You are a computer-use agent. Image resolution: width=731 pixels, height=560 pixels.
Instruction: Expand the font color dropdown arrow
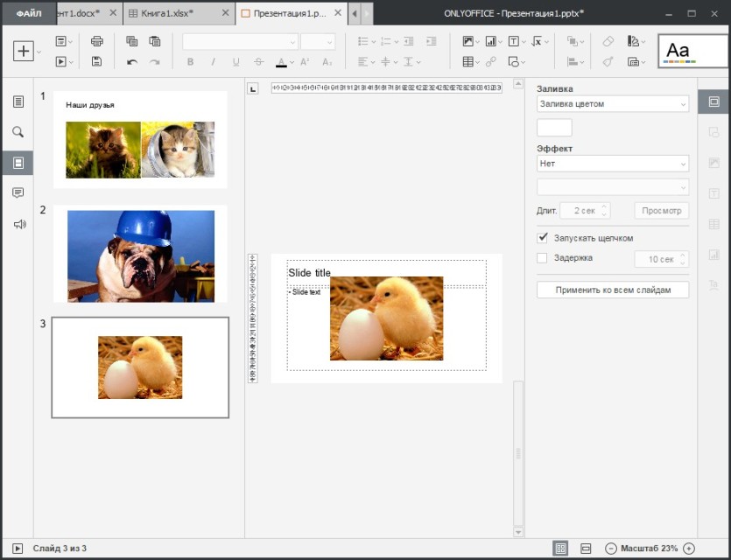(292, 62)
